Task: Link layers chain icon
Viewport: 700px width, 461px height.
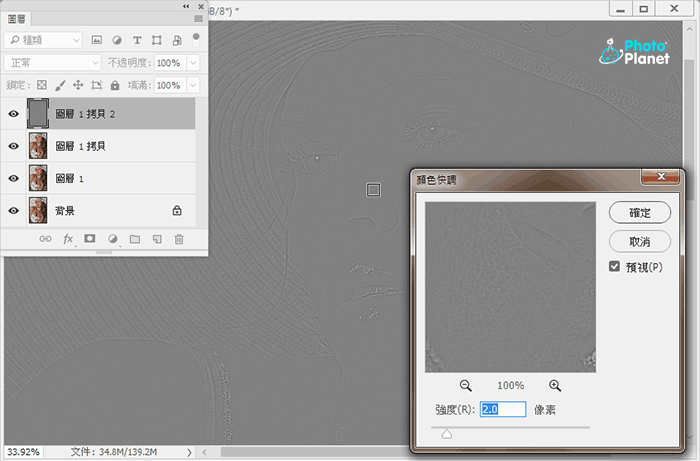Action: pos(45,239)
